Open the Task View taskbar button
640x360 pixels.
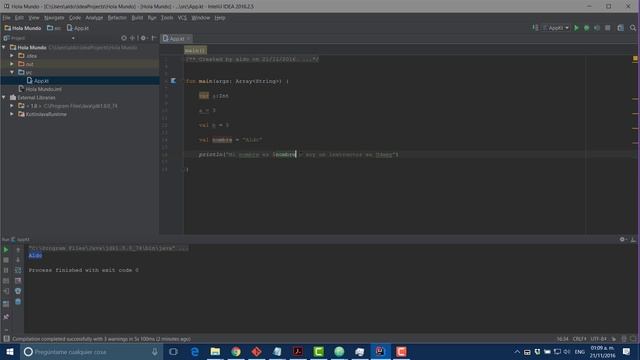(173, 352)
